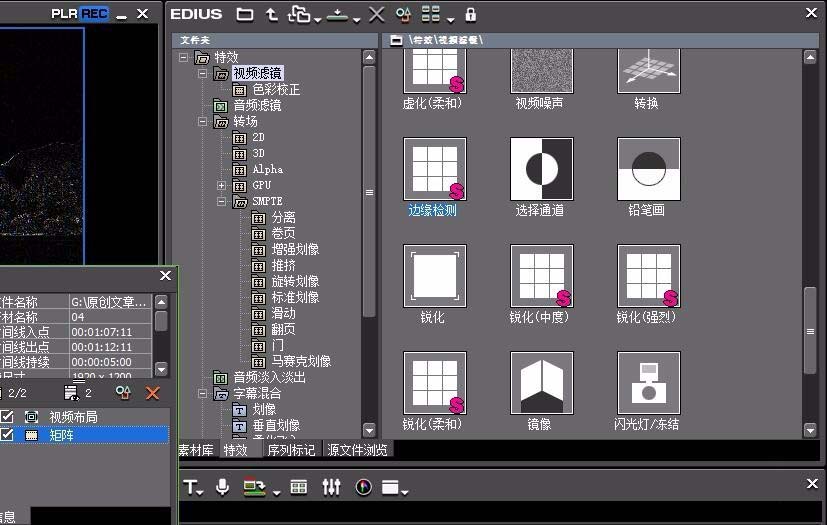Expand the GPU tree node

coord(222,186)
